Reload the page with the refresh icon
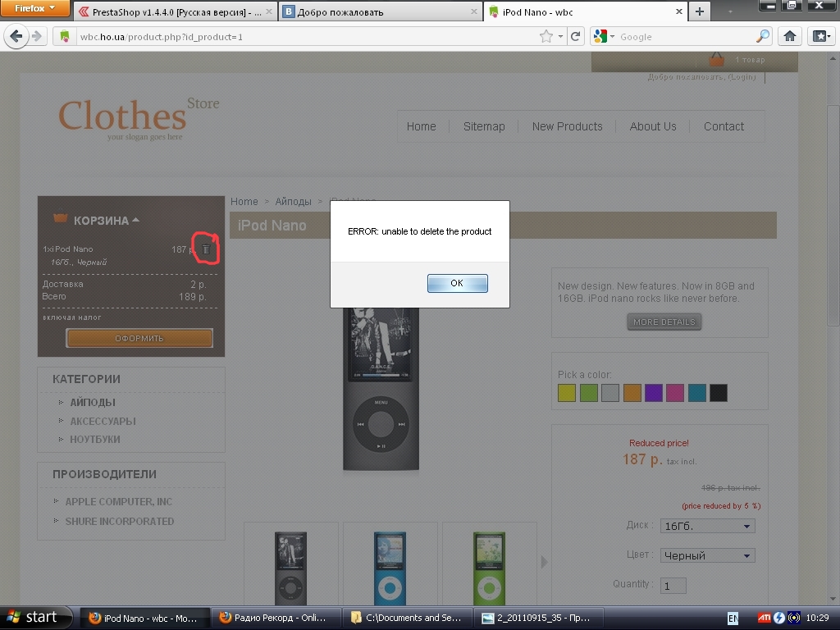 [575, 36]
